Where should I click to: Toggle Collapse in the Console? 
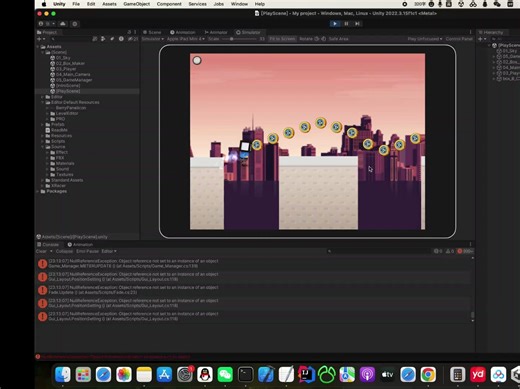click(x=64, y=251)
